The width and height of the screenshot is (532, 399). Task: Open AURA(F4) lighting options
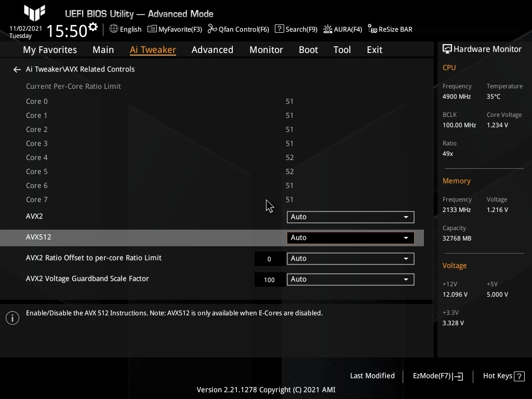coord(342,29)
